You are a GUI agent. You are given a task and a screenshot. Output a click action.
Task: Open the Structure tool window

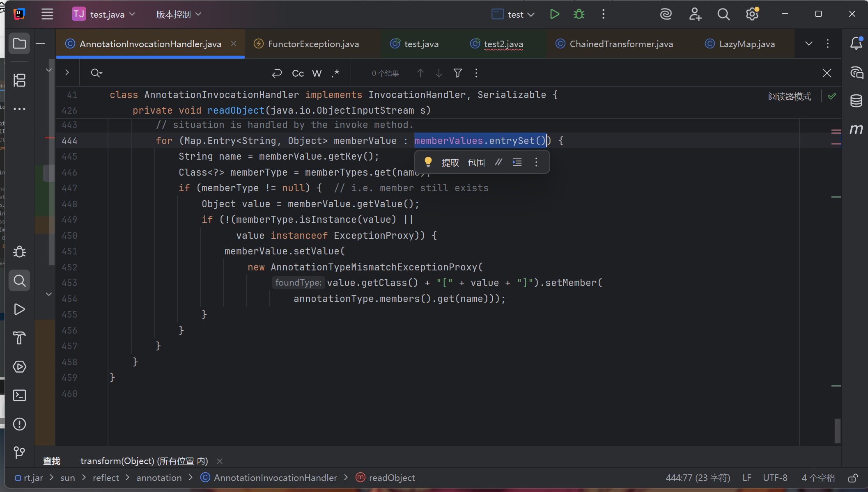point(19,80)
